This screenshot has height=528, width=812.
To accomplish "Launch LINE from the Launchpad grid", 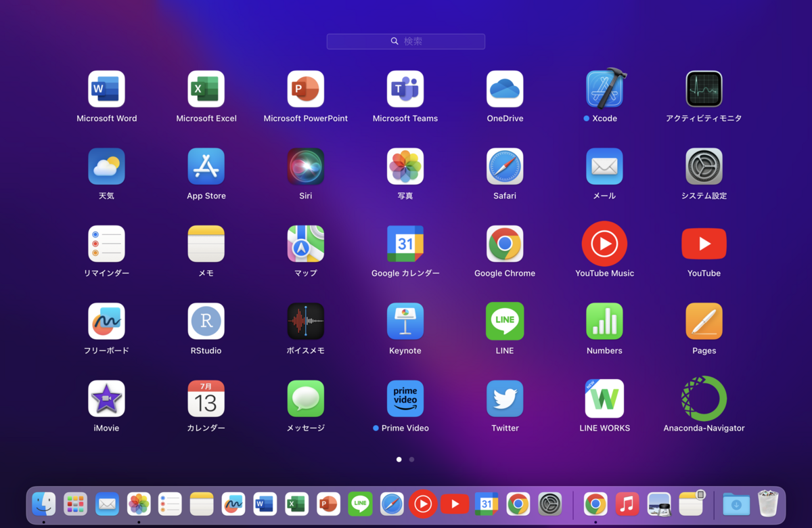I will (x=505, y=321).
